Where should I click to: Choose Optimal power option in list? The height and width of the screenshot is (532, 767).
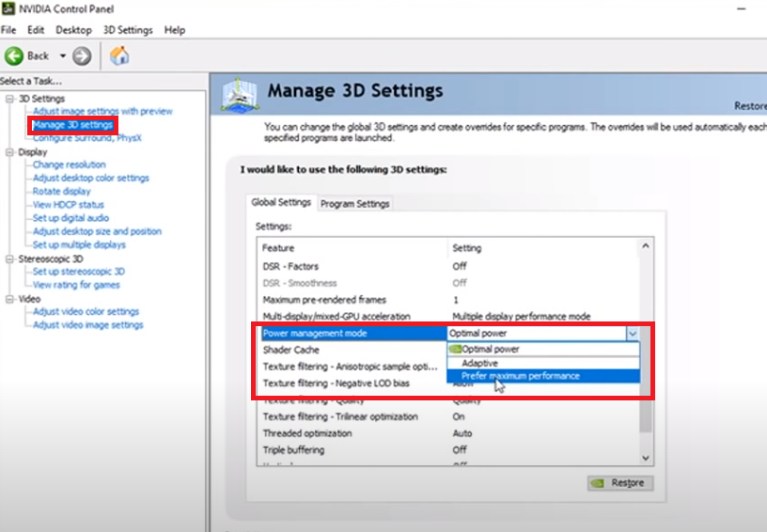point(543,349)
